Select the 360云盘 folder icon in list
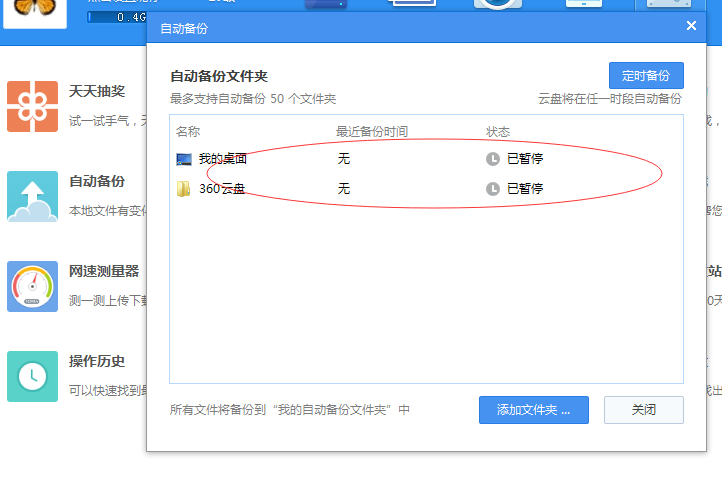The width and height of the screenshot is (722, 491). [183, 189]
